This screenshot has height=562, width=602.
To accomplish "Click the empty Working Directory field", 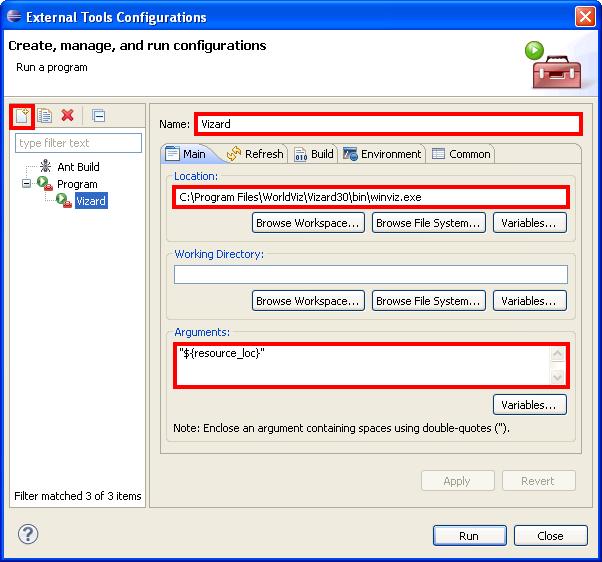I will coord(370,274).
